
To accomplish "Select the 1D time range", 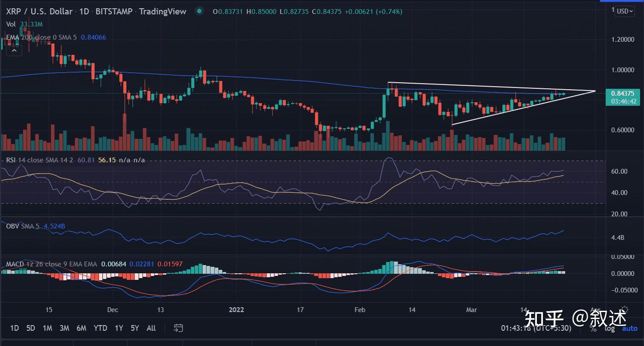I will point(14,328).
